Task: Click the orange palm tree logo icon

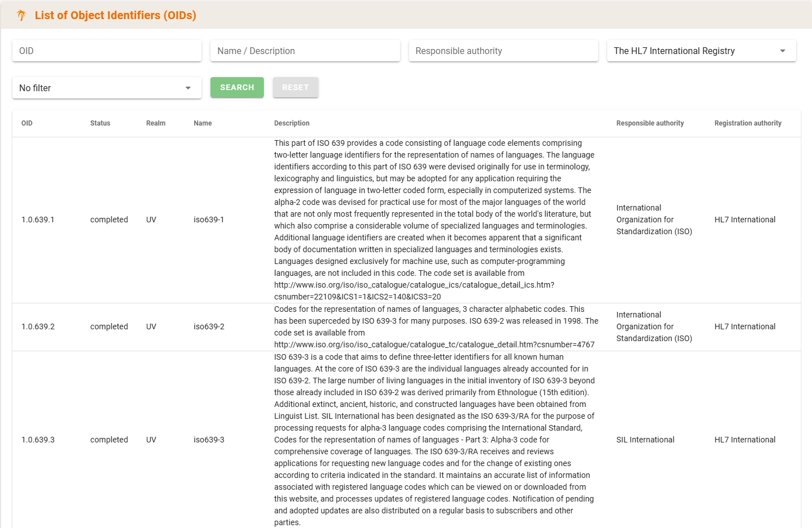Action: 21,15
